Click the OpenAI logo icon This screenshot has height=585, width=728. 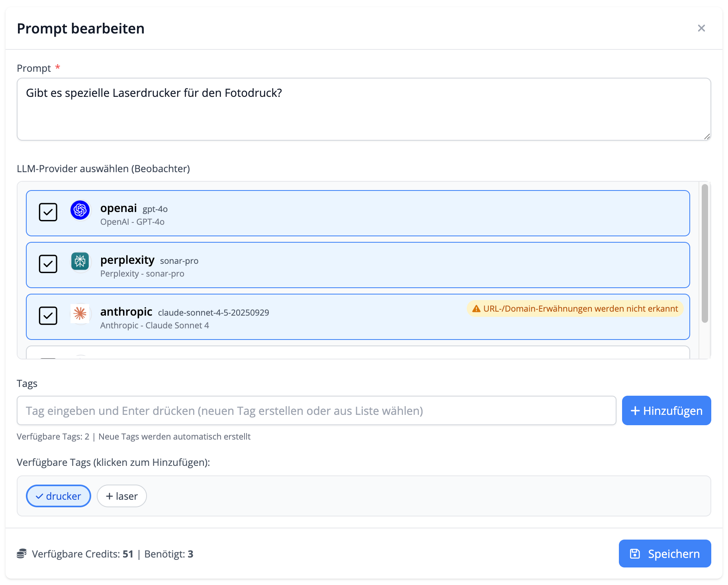80,210
